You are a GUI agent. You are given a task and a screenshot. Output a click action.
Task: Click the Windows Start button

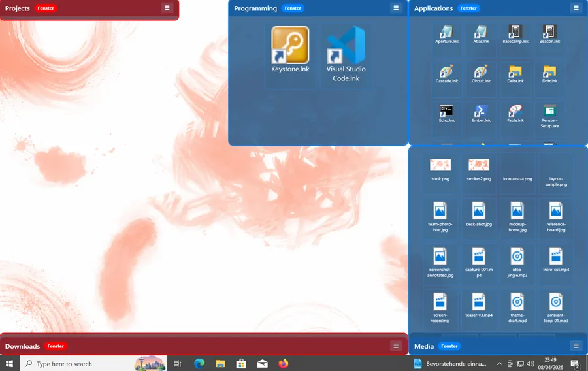(10, 364)
